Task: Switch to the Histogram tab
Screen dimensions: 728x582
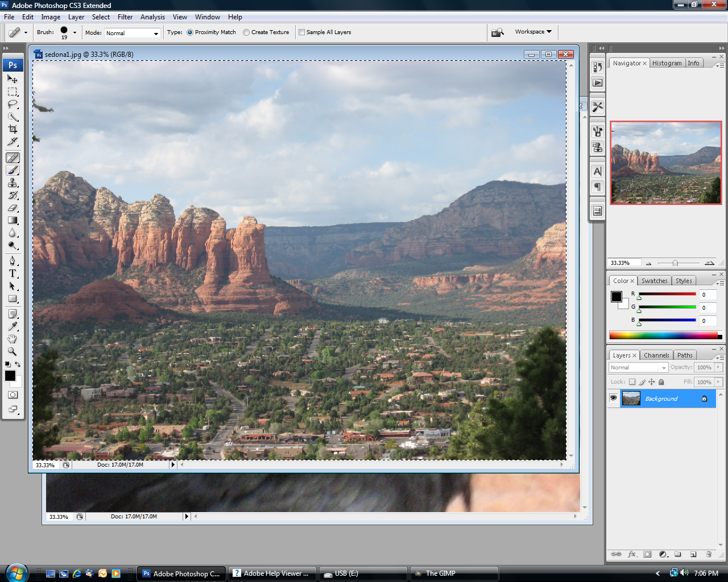Action: [x=667, y=63]
